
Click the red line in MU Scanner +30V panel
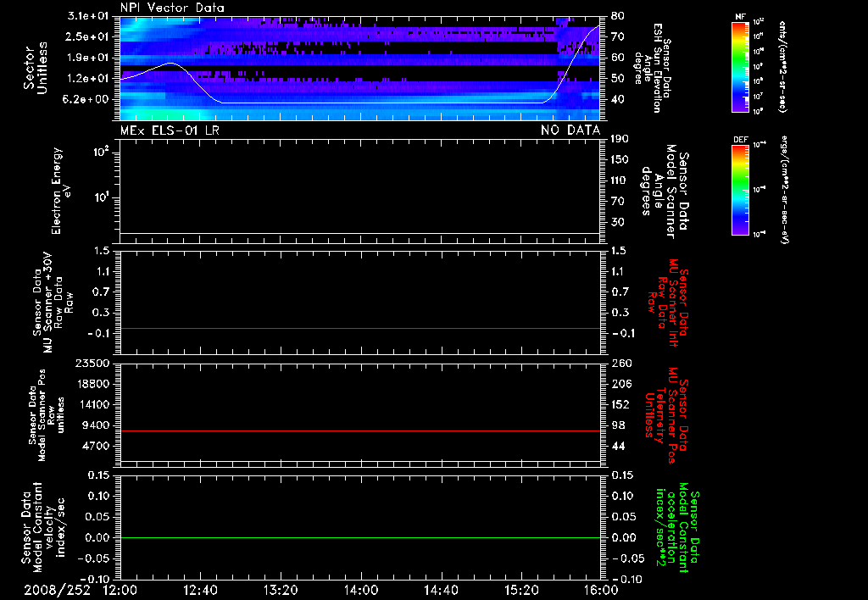(x=359, y=329)
